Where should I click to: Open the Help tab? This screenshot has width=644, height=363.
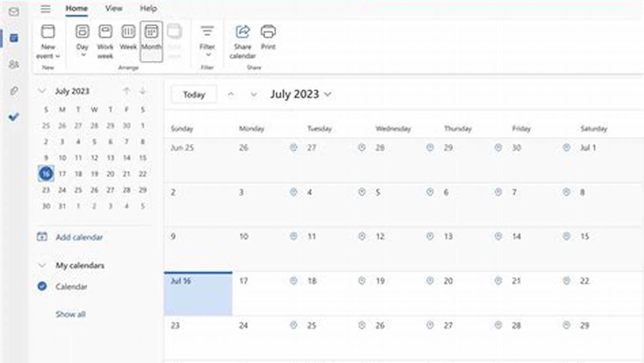[149, 9]
